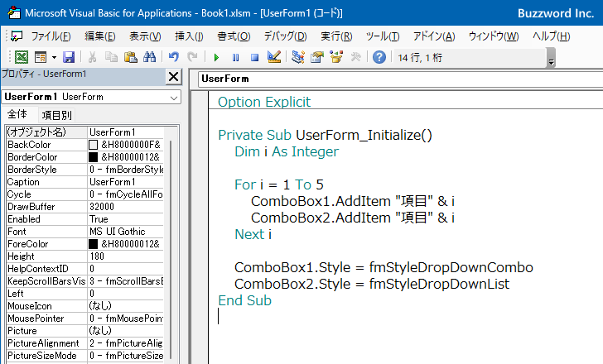Image resolution: width=603 pixels, height=364 pixels.
Task: Open the 編集(E) menu
Action: click(100, 36)
